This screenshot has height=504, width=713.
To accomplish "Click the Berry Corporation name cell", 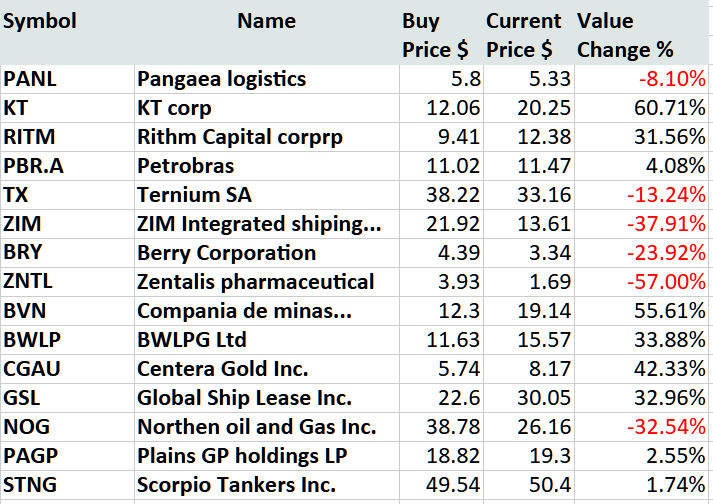I will [x=226, y=252].
